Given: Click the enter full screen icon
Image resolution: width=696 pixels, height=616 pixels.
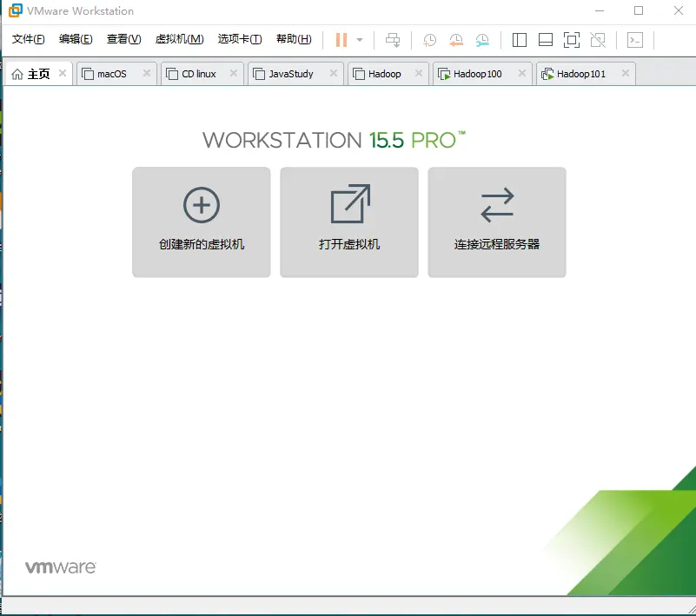Looking at the screenshot, I should pos(572,40).
